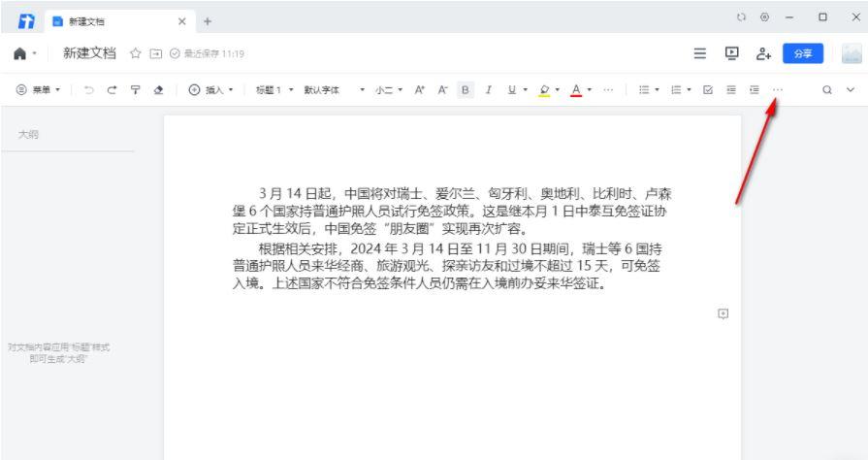This screenshot has height=460, width=868.
Task: Star the document as favorite
Action: pos(136,53)
